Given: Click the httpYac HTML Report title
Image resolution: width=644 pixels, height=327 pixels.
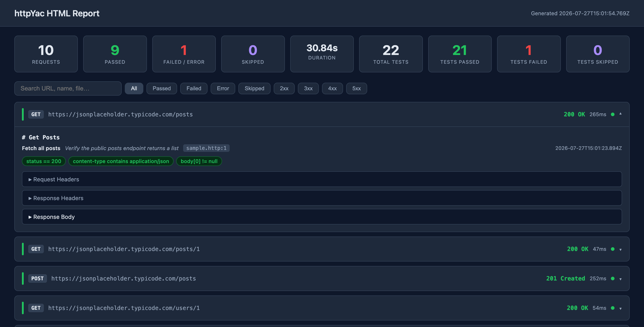Looking at the screenshot, I should pyautogui.click(x=57, y=14).
